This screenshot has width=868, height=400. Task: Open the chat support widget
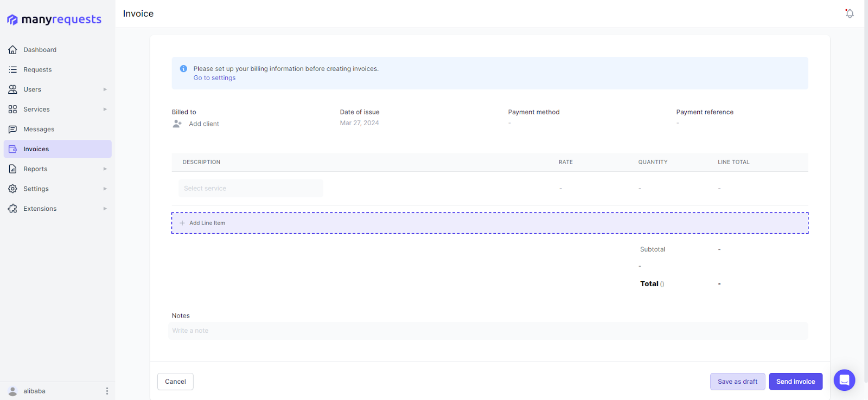click(844, 380)
